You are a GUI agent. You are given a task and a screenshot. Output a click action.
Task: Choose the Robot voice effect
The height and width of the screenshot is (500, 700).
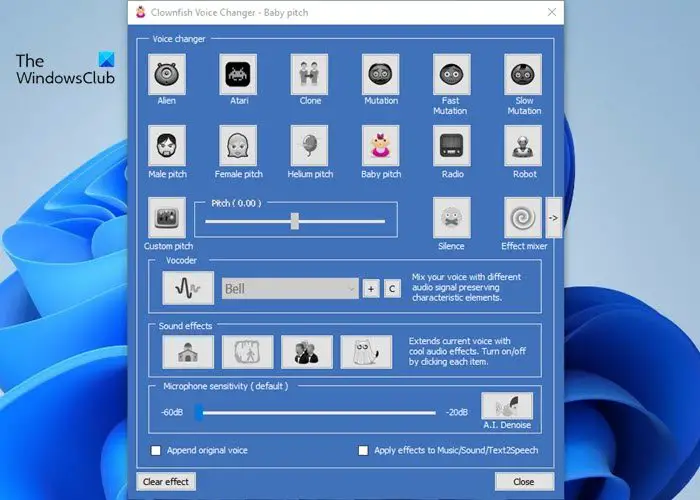coord(523,146)
